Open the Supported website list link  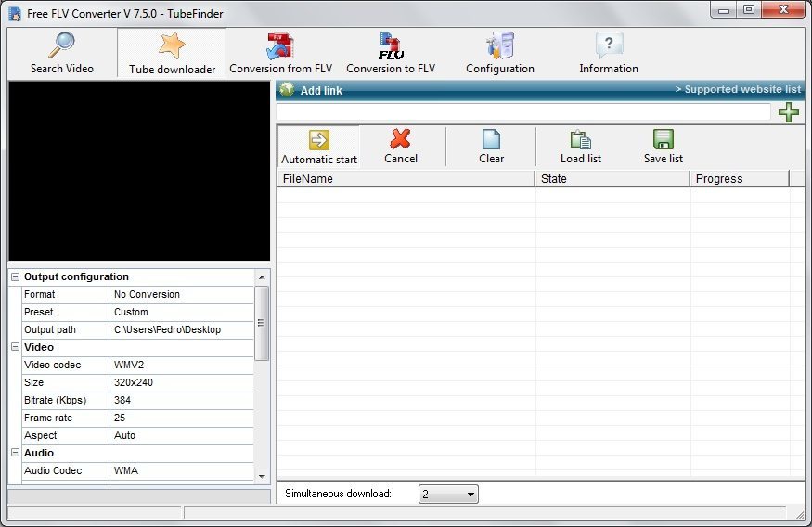tap(738, 89)
